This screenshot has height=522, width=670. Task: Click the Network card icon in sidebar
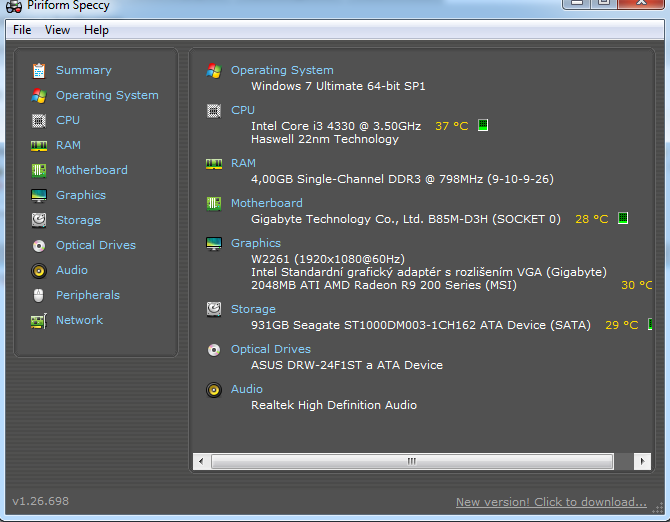(39, 321)
